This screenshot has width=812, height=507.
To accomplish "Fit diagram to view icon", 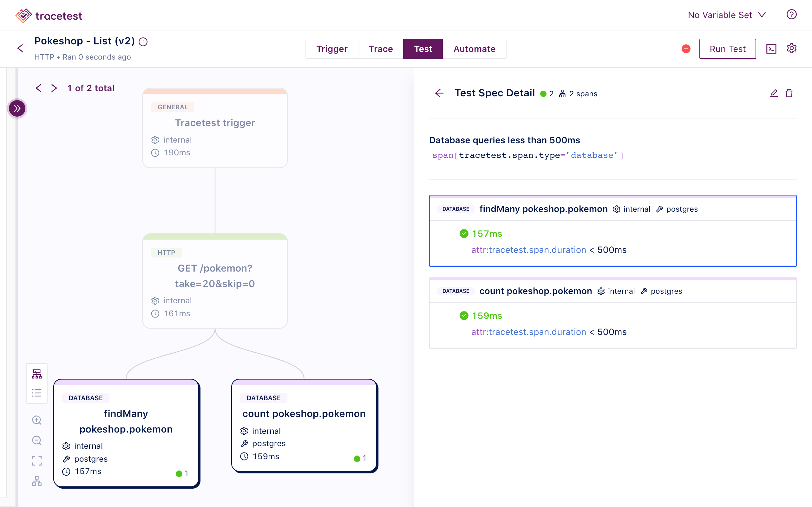I will tap(36, 460).
